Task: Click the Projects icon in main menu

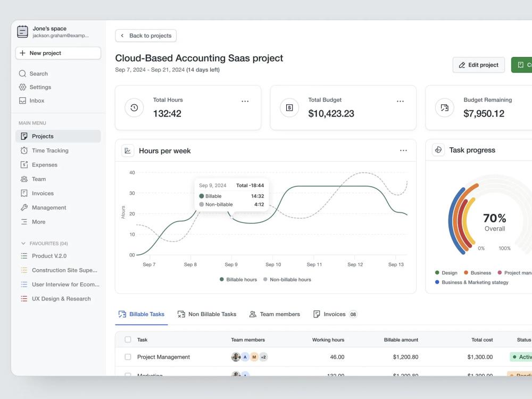Action: click(24, 136)
